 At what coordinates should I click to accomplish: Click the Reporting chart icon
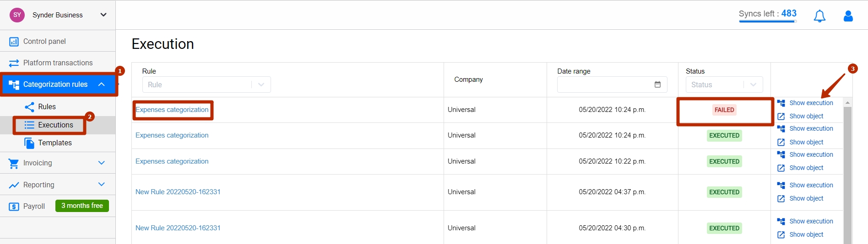pos(14,185)
